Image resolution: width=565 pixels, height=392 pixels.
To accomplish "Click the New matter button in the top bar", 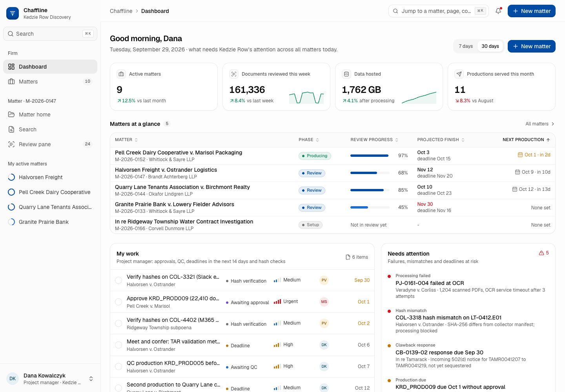I will point(532,11).
